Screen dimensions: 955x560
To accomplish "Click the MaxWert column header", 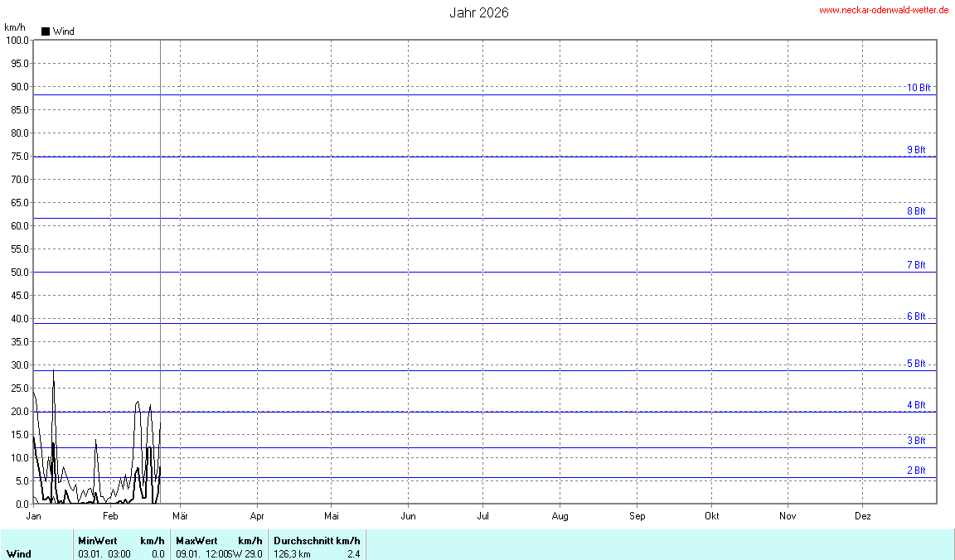I will pyautogui.click(x=196, y=541).
